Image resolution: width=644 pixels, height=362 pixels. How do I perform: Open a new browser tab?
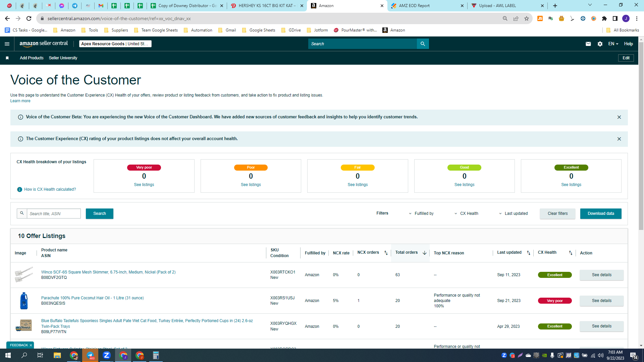555,6
